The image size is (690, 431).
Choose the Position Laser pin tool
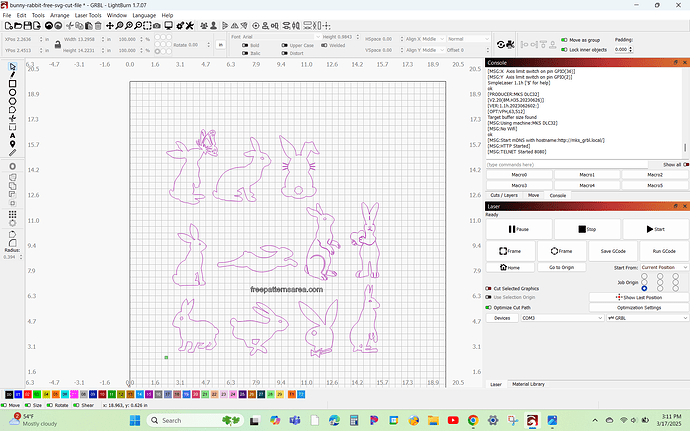pyautogui.click(x=12, y=144)
